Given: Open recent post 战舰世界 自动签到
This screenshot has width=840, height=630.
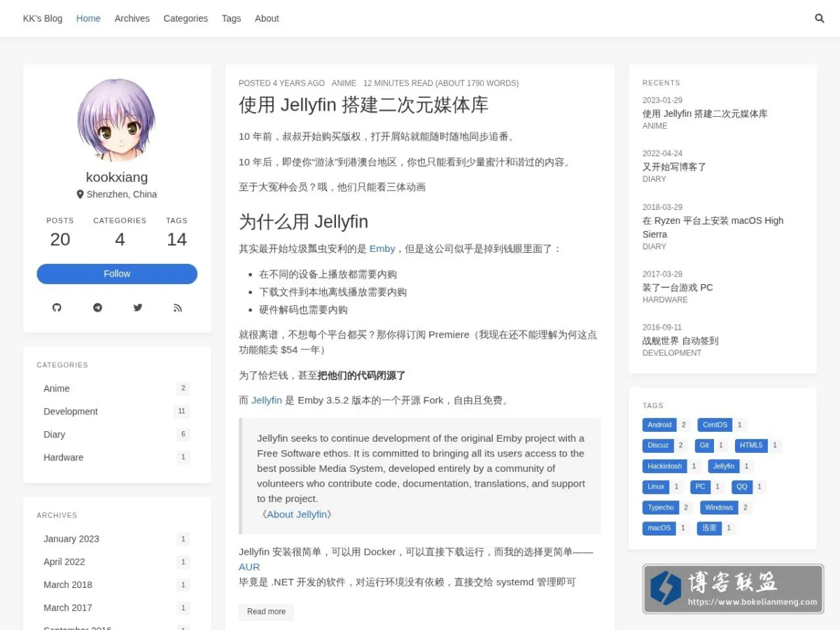Looking at the screenshot, I should (680, 341).
